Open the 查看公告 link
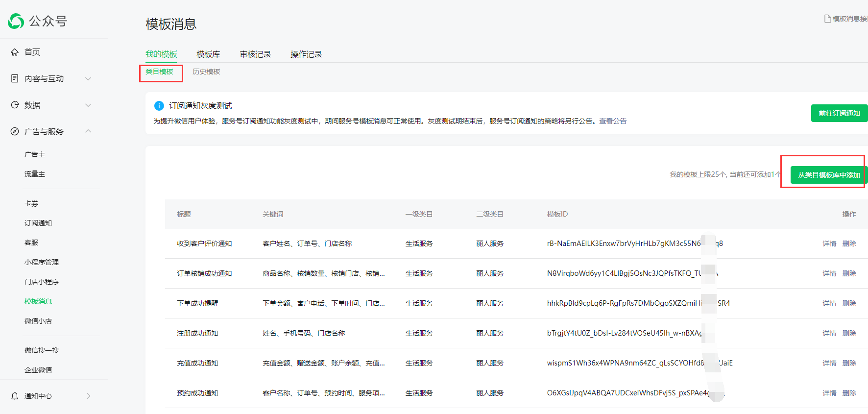 [613, 121]
